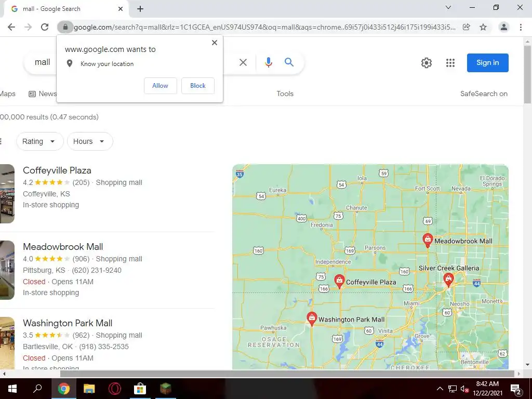532x399 pixels.
Task: Open the notification center
Action: [516, 389]
